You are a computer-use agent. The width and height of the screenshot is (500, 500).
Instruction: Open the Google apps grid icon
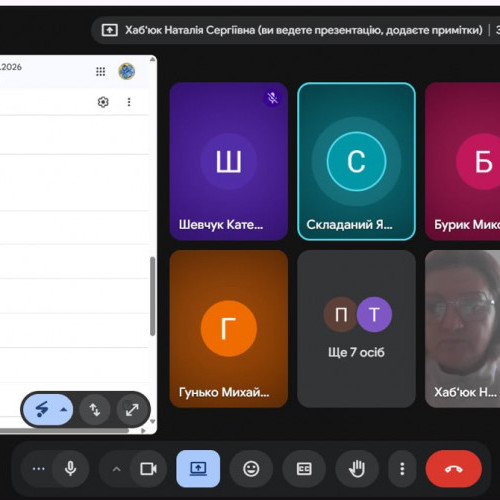(101, 71)
